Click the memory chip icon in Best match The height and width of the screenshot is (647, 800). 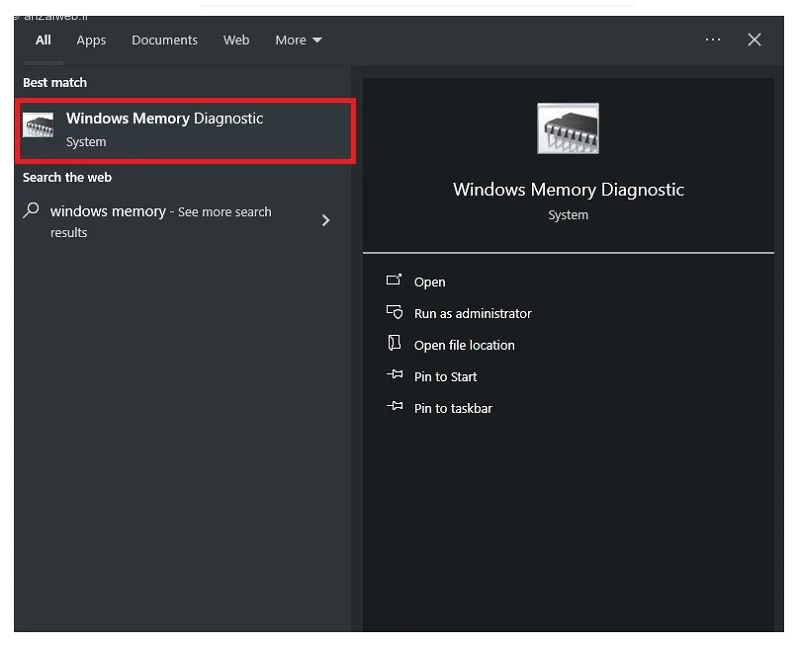coord(37,125)
